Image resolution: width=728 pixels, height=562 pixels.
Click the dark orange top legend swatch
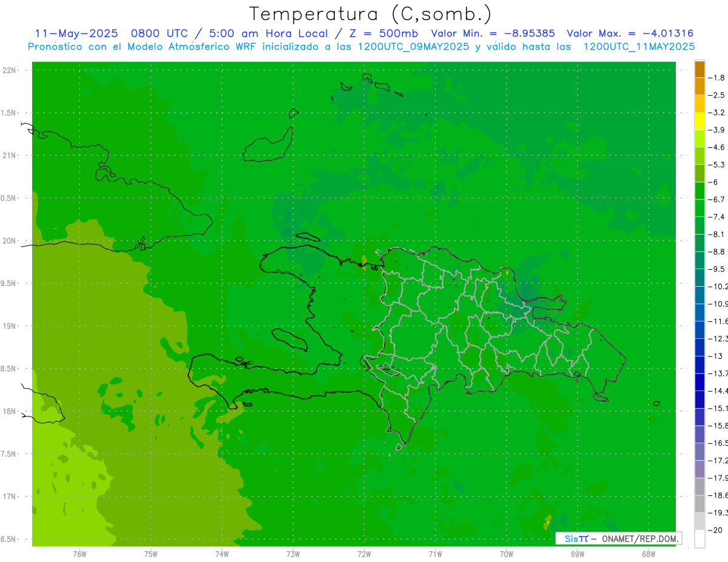[699, 69]
